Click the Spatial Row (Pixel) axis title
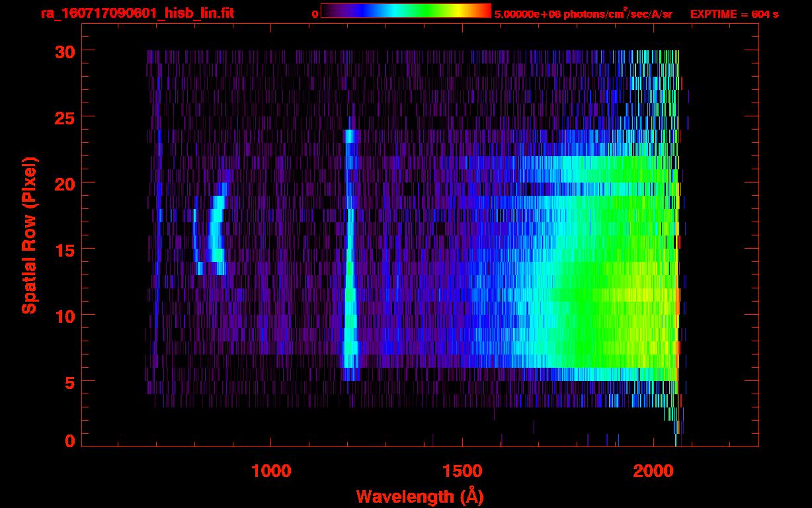Viewport: 812px width, 508px height. click(29, 235)
